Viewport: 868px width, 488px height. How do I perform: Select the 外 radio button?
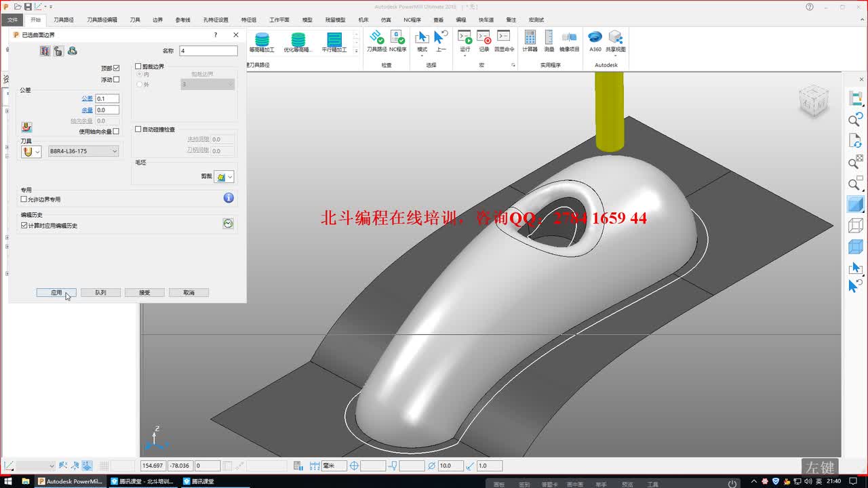[x=140, y=85]
